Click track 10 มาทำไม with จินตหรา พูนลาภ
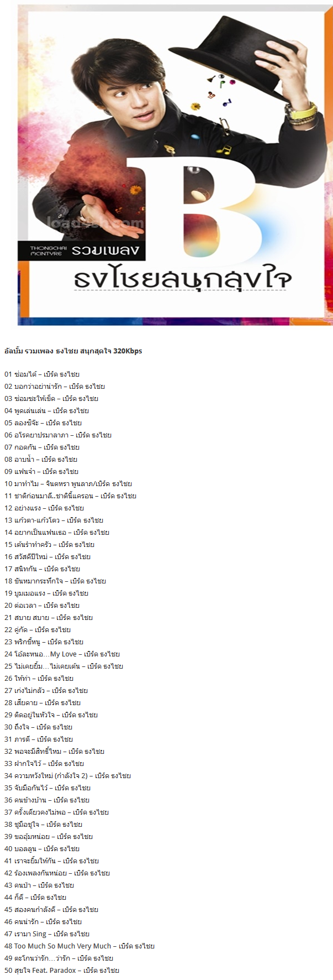 click(68, 484)
